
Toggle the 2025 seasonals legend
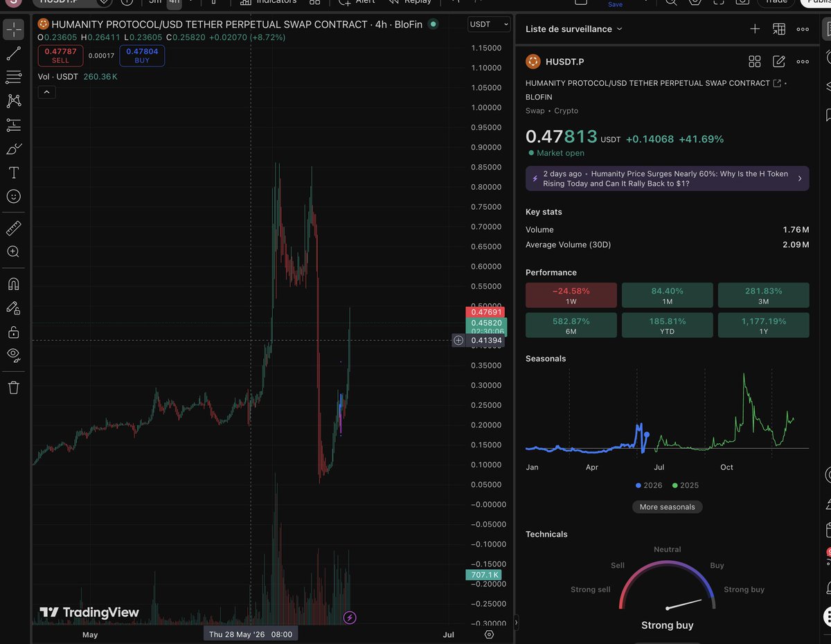click(x=686, y=485)
